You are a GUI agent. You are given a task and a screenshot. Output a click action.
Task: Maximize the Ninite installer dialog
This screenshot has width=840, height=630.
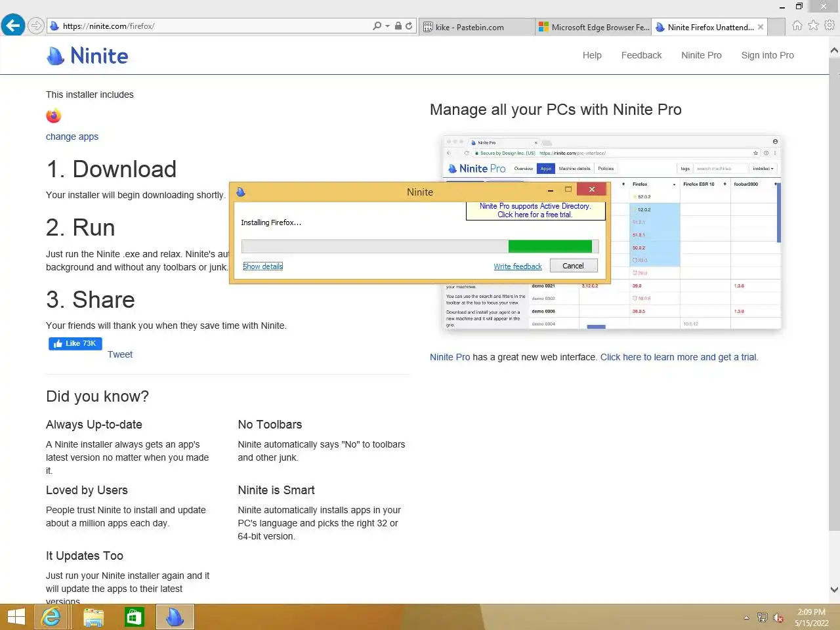point(568,190)
